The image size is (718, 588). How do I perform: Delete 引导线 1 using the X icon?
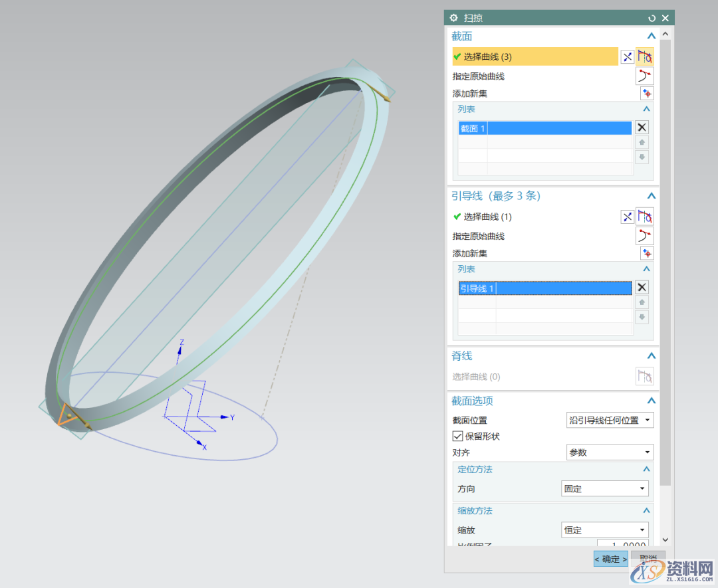coord(641,287)
